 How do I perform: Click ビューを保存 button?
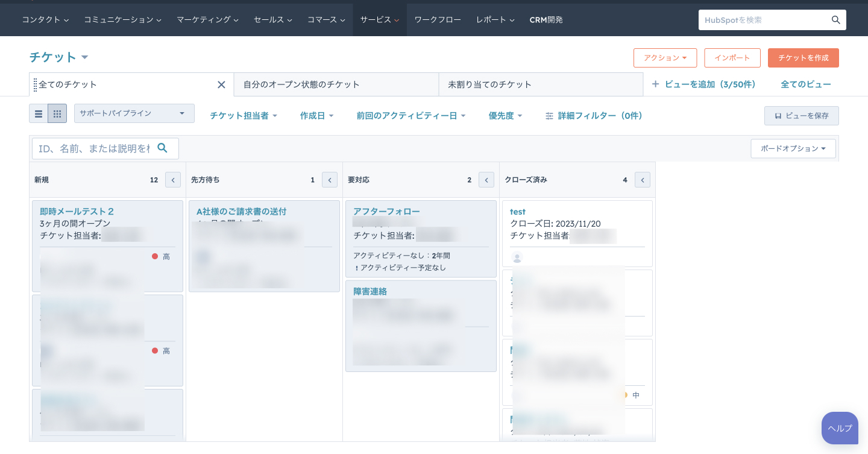tap(802, 116)
